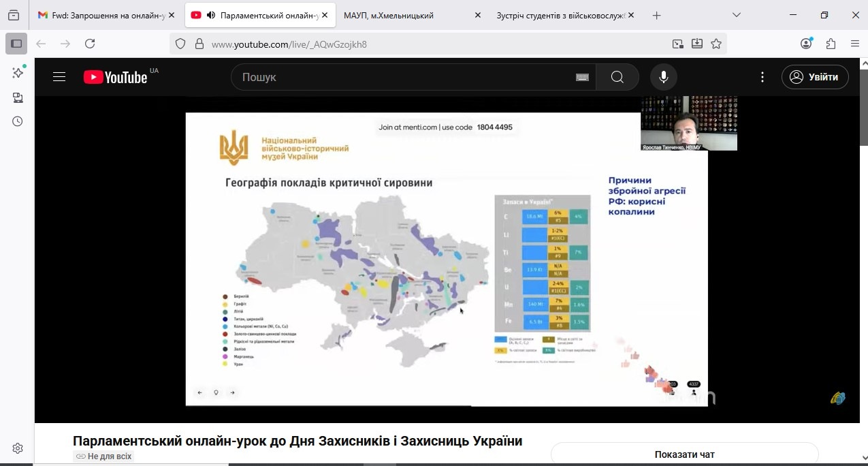Start voice search with the microphone
The height and width of the screenshot is (466, 868).
pyautogui.click(x=663, y=77)
